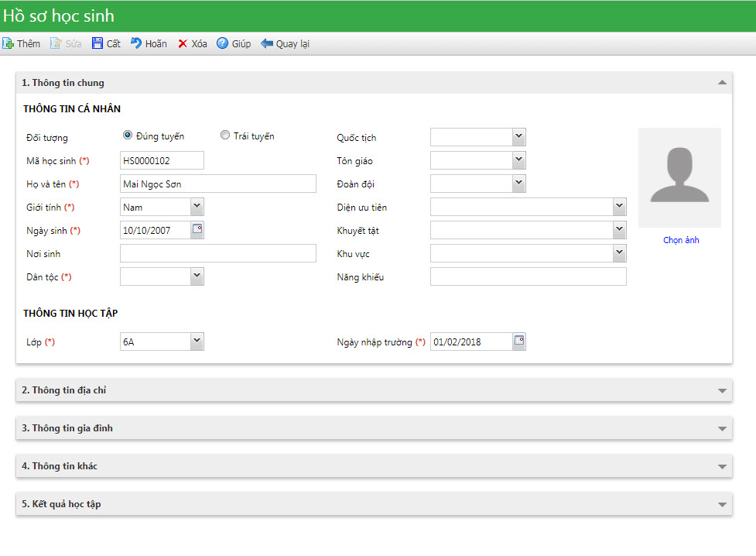
Task: Click the Họ và tên input field
Action: [x=218, y=184]
